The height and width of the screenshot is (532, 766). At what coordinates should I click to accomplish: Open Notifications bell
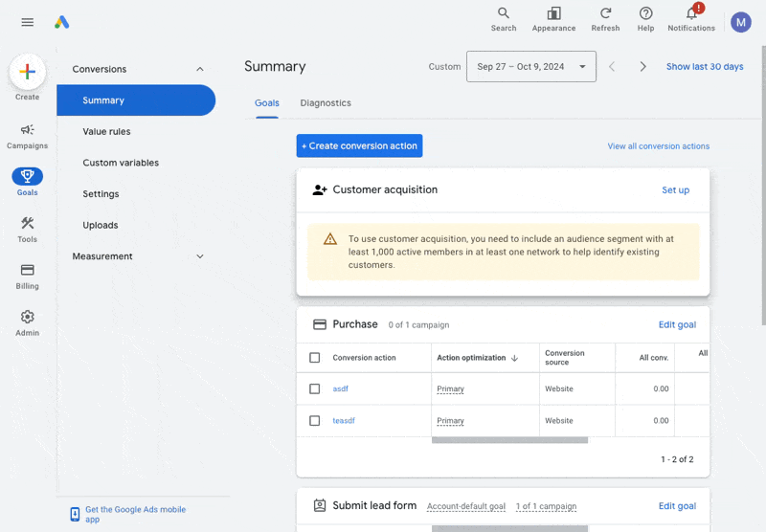pyautogui.click(x=691, y=19)
